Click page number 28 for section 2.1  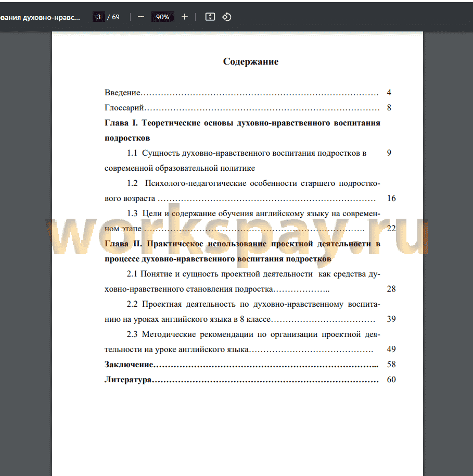pos(391,289)
